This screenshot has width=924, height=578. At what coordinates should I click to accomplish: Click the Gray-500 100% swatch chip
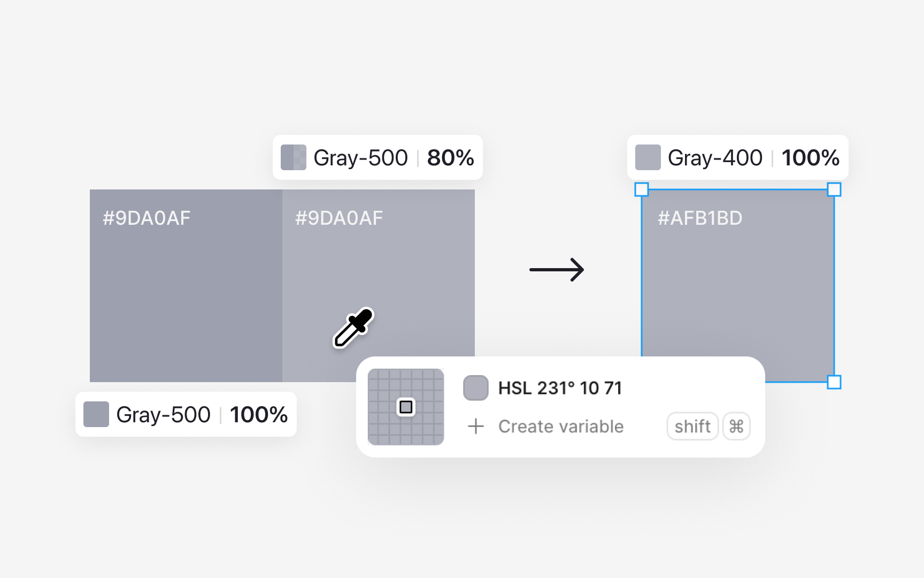coord(96,414)
